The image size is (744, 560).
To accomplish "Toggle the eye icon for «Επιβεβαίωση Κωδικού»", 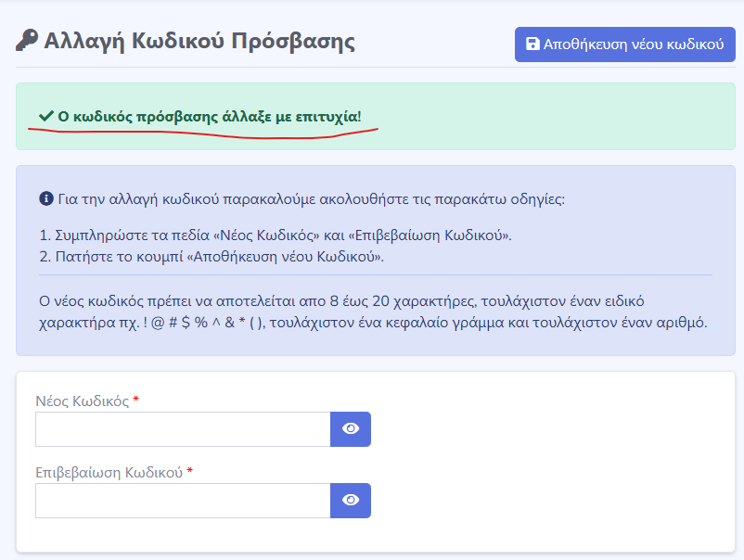I will coord(351,501).
